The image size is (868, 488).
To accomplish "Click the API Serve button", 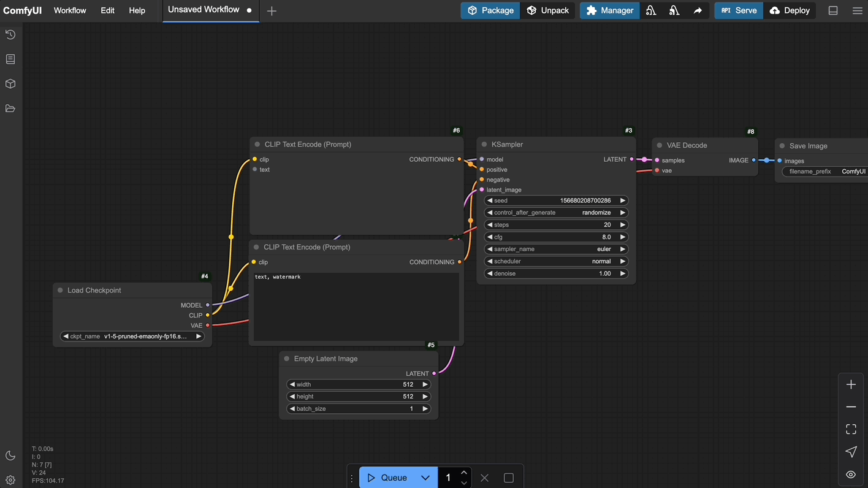I will tap(739, 10).
